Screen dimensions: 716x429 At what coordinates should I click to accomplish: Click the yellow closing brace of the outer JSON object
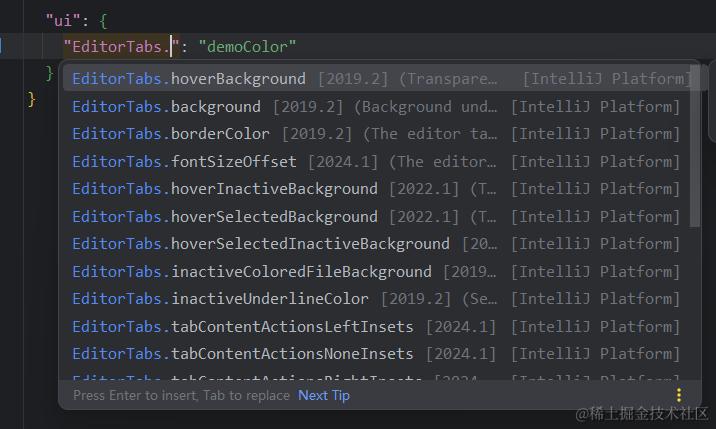click(x=32, y=99)
